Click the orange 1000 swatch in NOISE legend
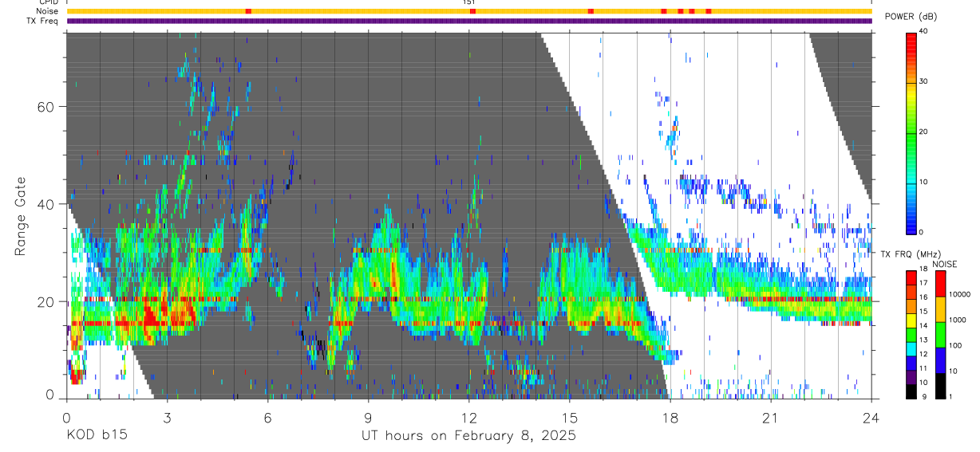 (940, 309)
